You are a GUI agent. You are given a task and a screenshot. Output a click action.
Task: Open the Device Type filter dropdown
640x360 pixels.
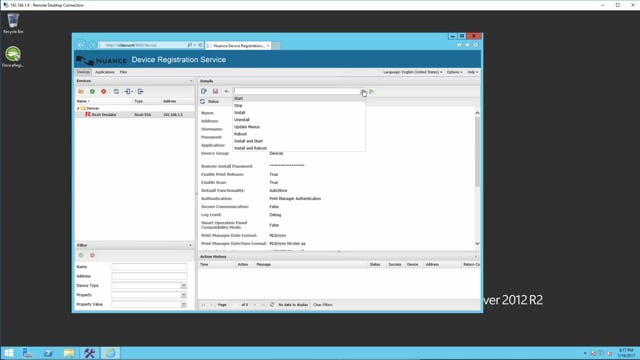(184, 286)
